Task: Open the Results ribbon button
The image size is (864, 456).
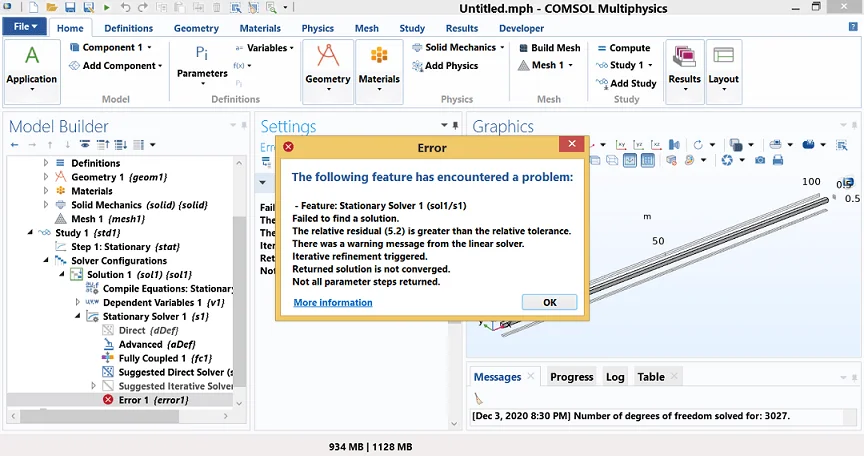Action: tap(684, 72)
